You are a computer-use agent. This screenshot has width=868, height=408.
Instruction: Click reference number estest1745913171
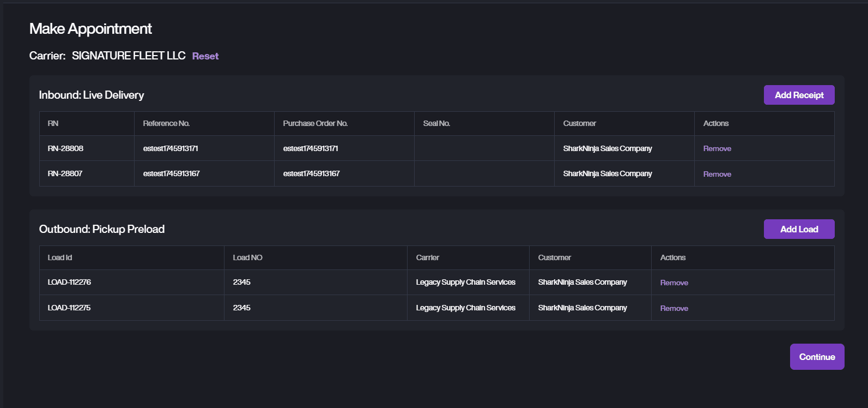pos(171,148)
